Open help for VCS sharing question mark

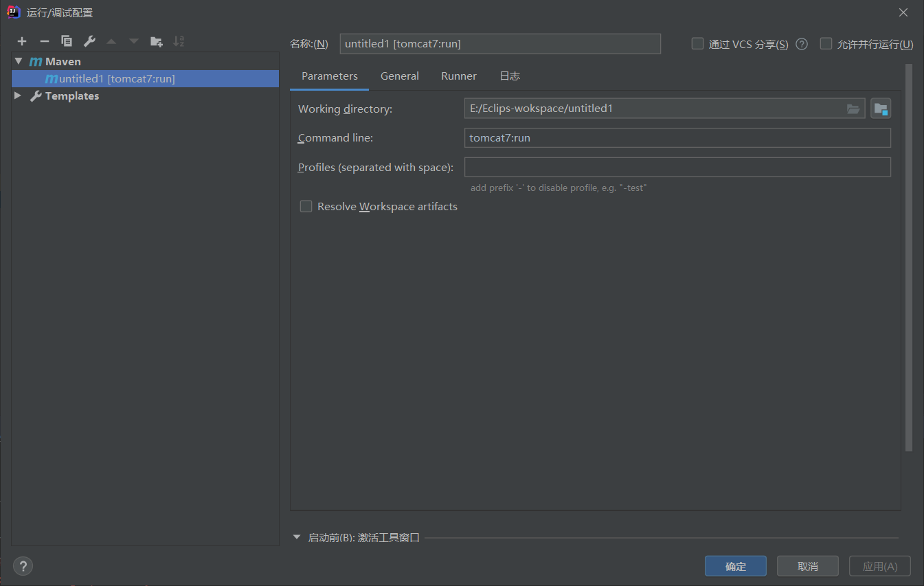802,44
